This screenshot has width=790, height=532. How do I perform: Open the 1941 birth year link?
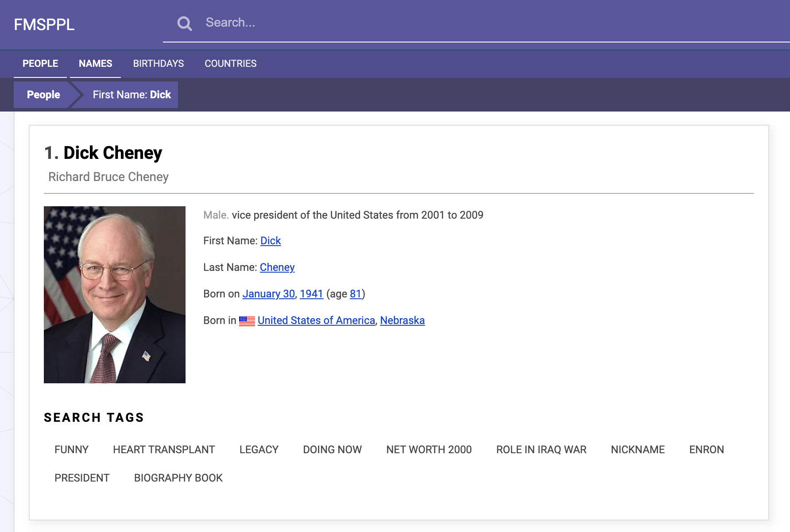311,293
